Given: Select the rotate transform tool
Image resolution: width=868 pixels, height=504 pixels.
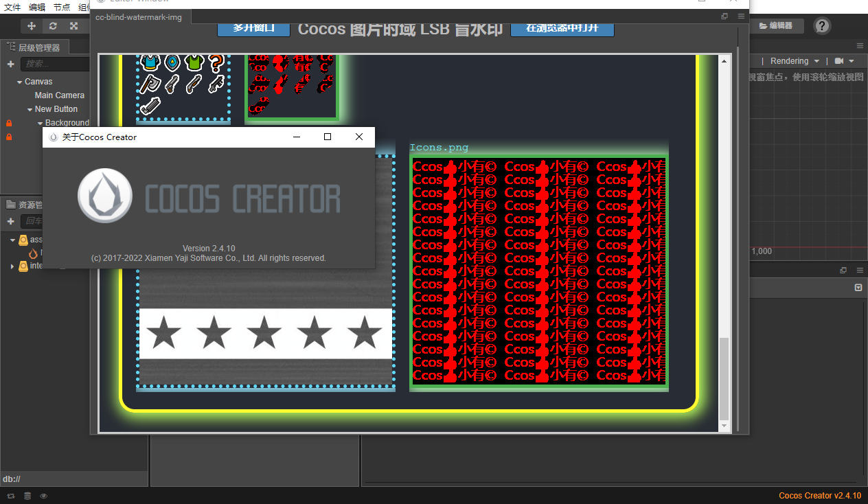Looking at the screenshot, I should point(53,26).
